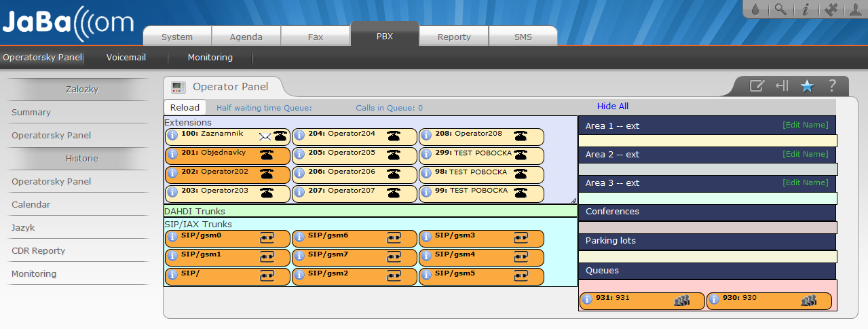Screen dimensions: 868x329
Task: Click the people icon on queue 931
Action: [x=681, y=301]
